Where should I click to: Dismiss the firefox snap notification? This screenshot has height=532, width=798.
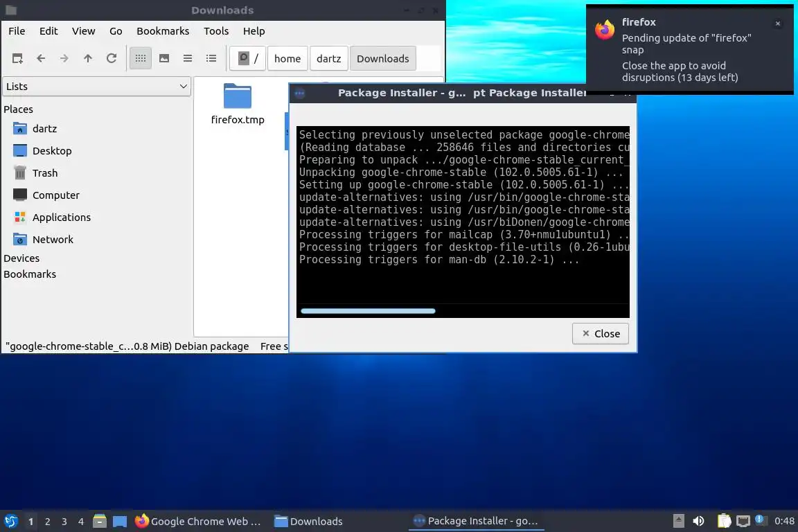click(x=778, y=24)
